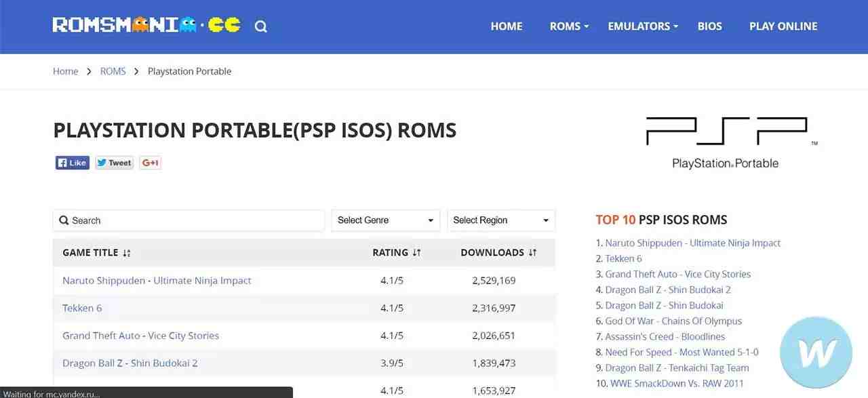Expand the ROMS navigation menu
The height and width of the screenshot is (398, 868).
point(569,26)
